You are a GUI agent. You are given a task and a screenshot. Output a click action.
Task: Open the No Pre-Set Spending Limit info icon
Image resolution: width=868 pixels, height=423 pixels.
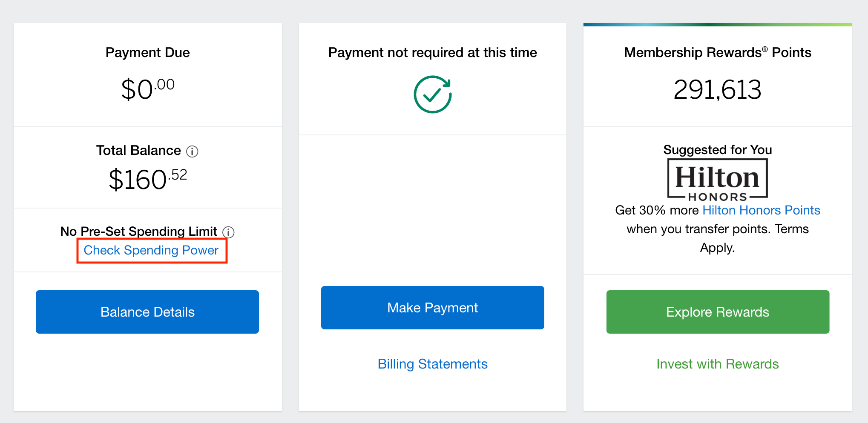click(228, 232)
